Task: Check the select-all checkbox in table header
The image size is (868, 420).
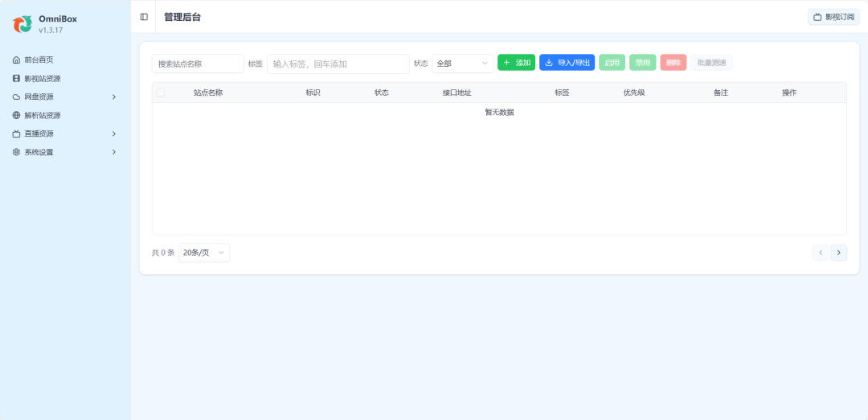Action: pos(161,93)
